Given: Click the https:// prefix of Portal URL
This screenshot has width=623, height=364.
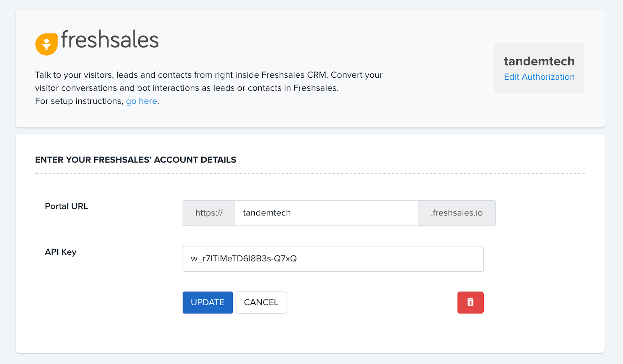Looking at the screenshot, I should coord(209,213).
